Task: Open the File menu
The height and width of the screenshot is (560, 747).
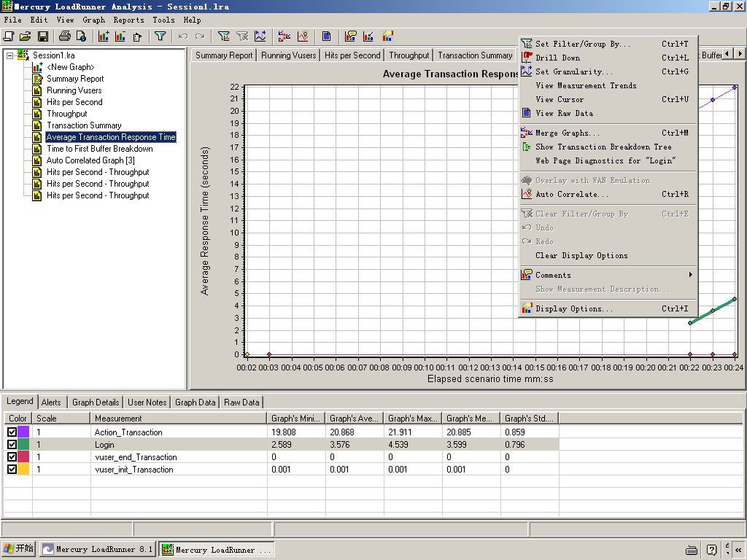Action: [x=13, y=20]
